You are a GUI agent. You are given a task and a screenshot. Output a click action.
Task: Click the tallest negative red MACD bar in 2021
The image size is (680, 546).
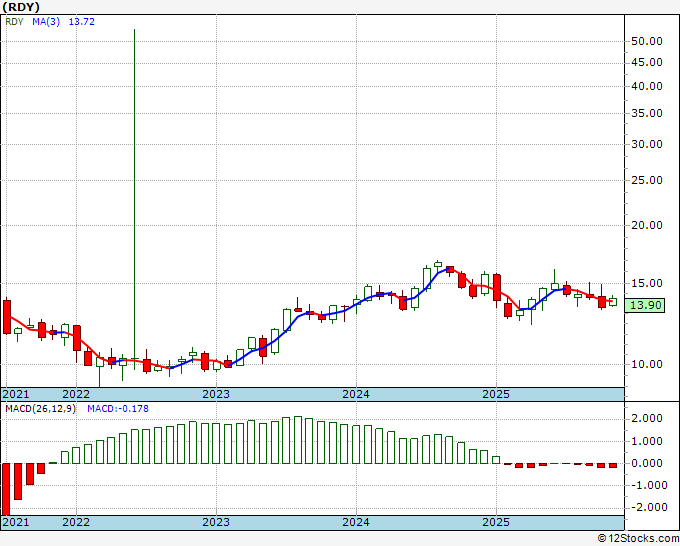pyautogui.click(x=6, y=489)
